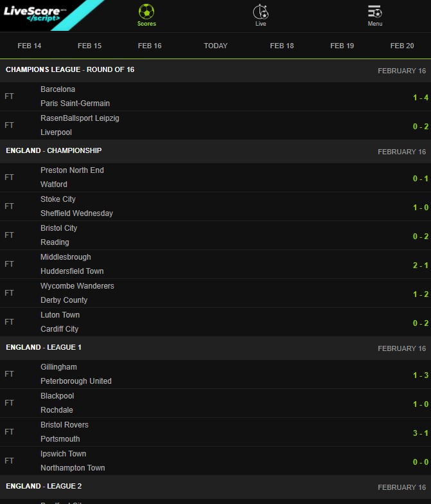Select Watford team name

click(x=54, y=184)
